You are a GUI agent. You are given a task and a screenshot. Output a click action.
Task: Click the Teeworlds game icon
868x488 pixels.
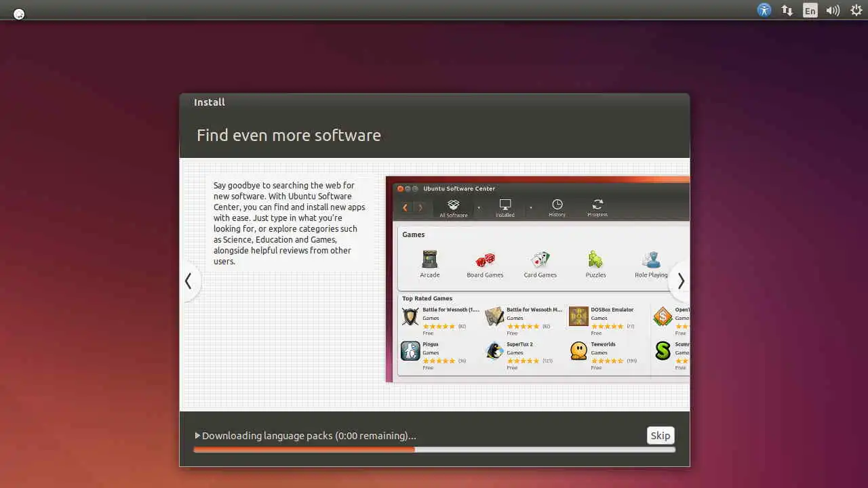tap(578, 351)
